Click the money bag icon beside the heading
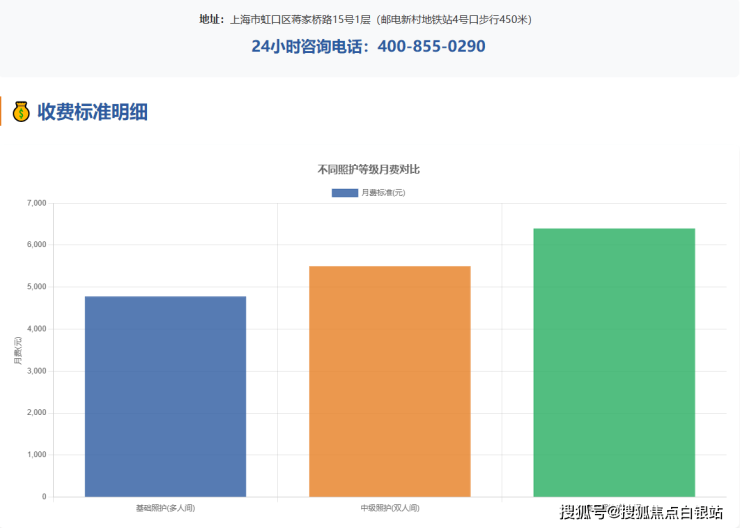This screenshot has height=528, width=740. click(x=21, y=112)
